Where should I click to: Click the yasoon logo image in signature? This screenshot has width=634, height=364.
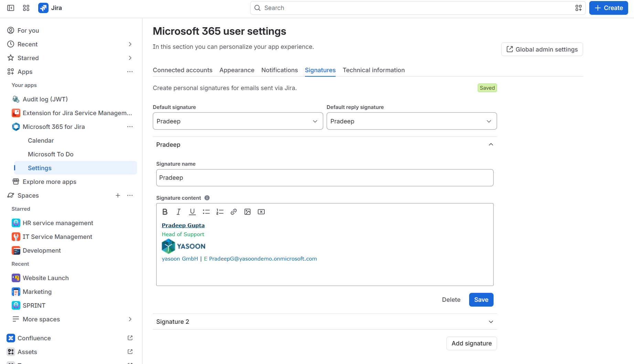point(183,246)
